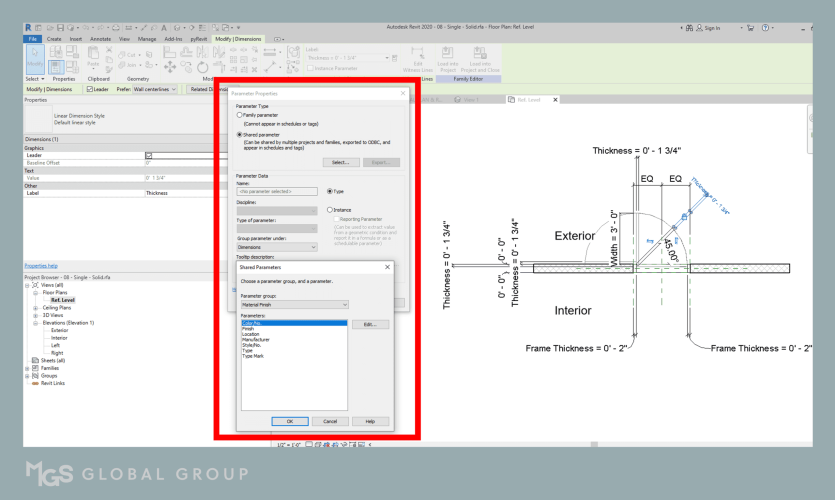Click the Save icon in quick access toolbar
Image resolution: width=835 pixels, height=500 pixels.
click(61, 28)
